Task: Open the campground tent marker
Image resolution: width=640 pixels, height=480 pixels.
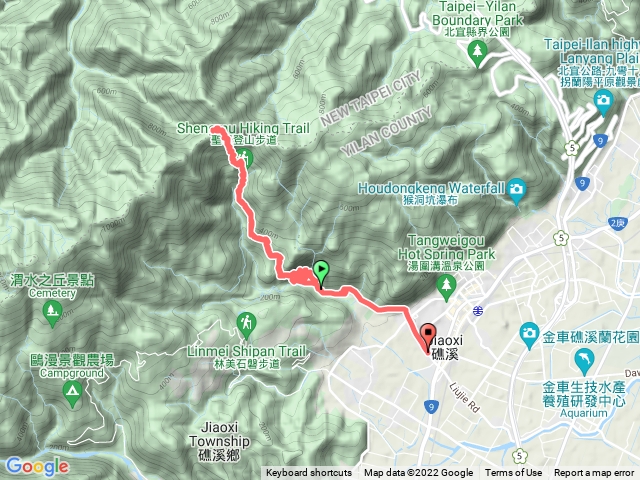Action: click(x=73, y=394)
